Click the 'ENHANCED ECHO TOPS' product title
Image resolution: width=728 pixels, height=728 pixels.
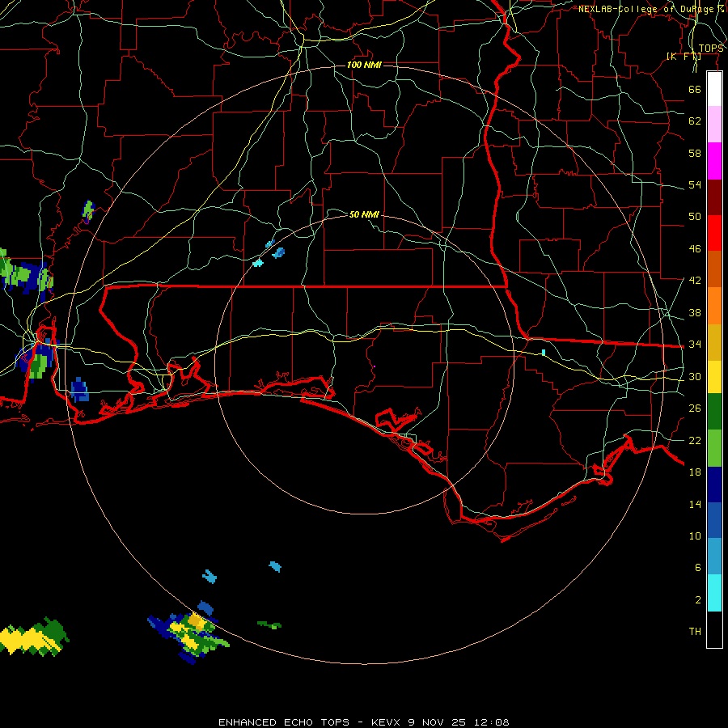pos(284,722)
